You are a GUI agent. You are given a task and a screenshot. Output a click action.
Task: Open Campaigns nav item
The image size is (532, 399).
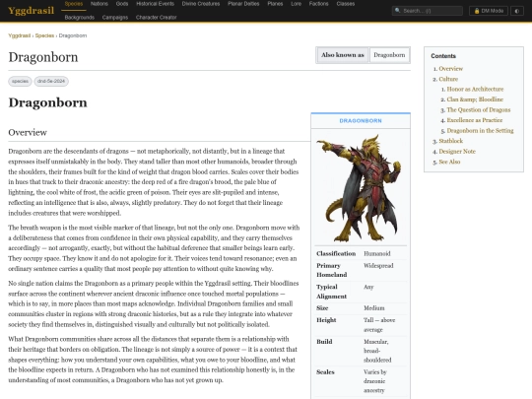(x=115, y=18)
